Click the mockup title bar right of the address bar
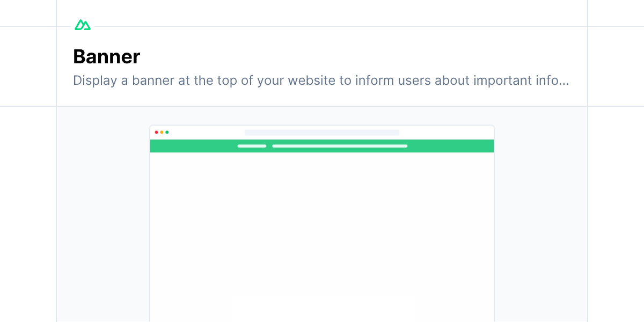The width and height of the screenshot is (644, 322). [445, 133]
